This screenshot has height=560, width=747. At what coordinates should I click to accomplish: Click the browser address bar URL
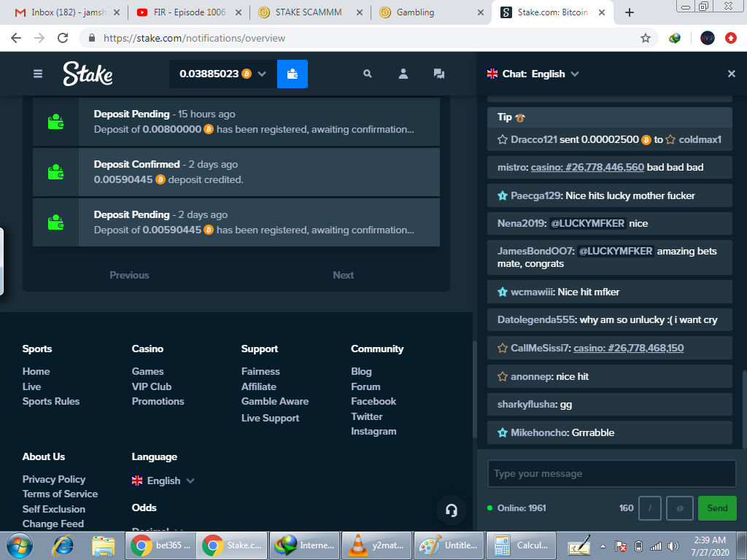click(x=194, y=38)
